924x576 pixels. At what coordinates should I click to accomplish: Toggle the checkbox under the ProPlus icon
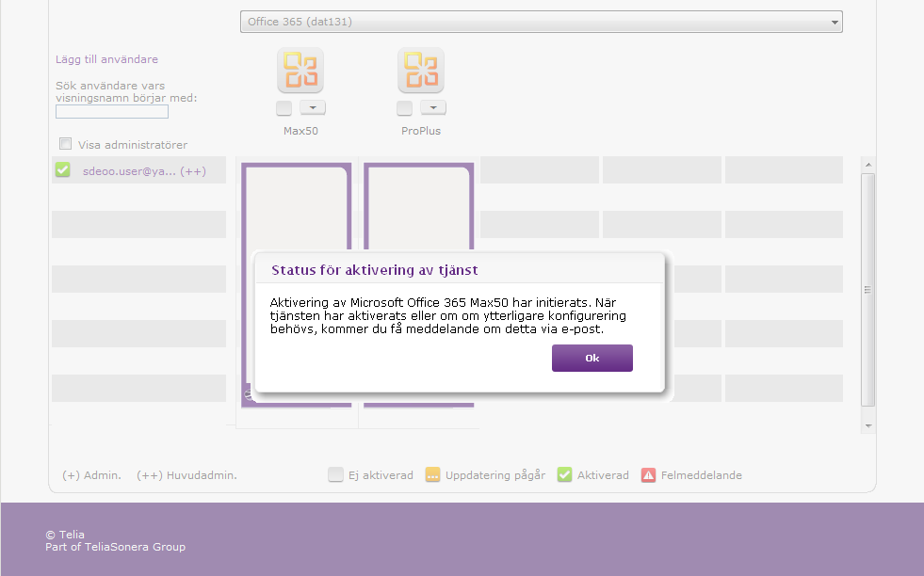pyautogui.click(x=404, y=108)
